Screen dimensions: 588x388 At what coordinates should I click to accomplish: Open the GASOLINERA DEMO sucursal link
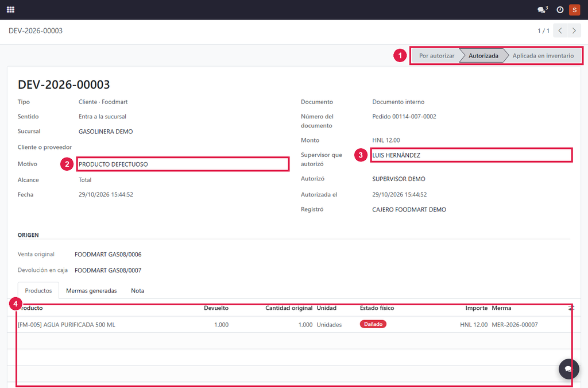coord(106,132)
